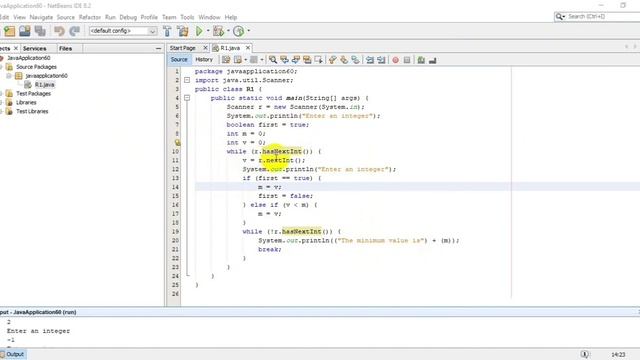This screenshot has width=640, height=360.
Task: Click the Open Project toolbar icon
Action: point(24,31)
